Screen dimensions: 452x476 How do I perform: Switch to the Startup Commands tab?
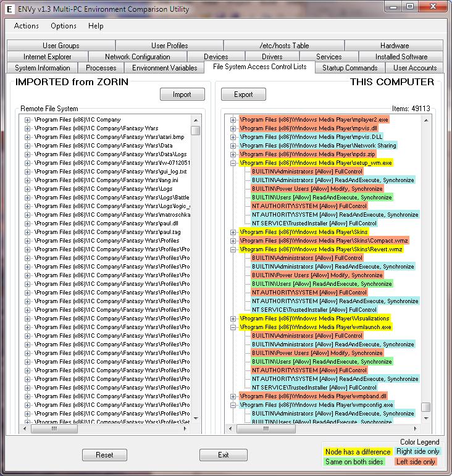(x=349, y=68)
